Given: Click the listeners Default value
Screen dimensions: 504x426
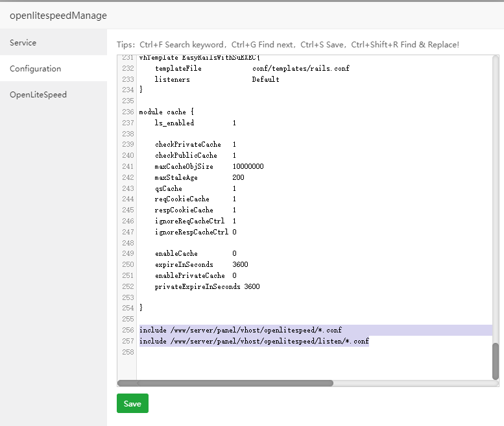Looking at the screenshot, I should (x=265, y=79).
